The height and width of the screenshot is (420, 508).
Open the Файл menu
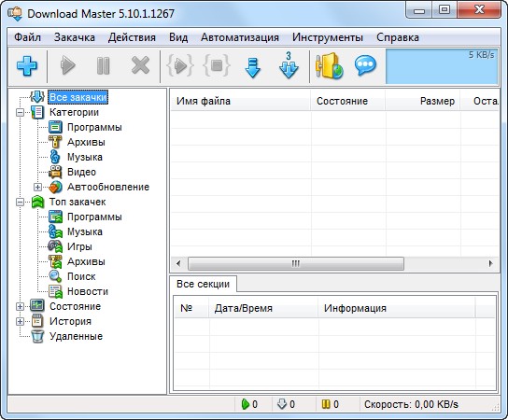27,37
